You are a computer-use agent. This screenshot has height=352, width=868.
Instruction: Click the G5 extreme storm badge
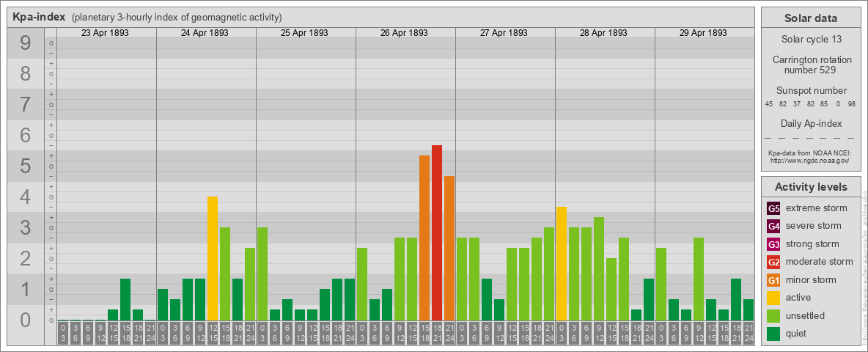point(773,208)
